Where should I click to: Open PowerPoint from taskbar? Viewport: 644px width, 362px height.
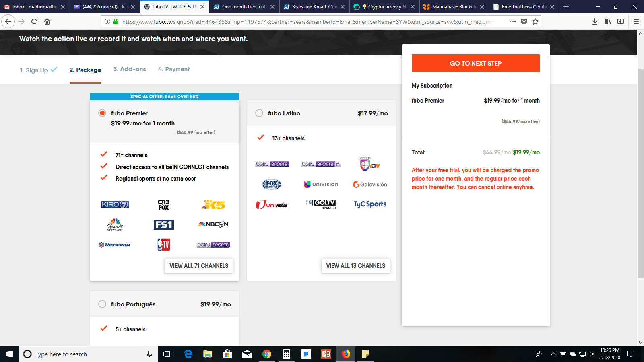(x=326, y=354)
